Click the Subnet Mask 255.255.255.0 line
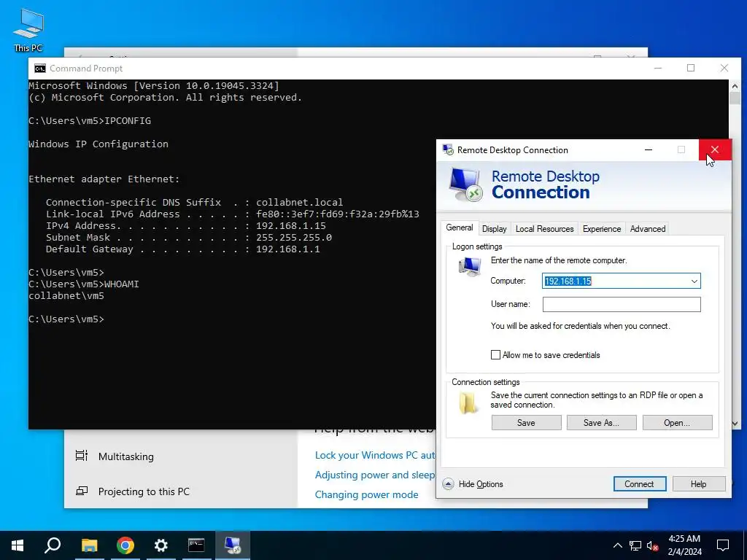Image resolution: width=747 pixels, height=560 pixels. pos(189,237)
